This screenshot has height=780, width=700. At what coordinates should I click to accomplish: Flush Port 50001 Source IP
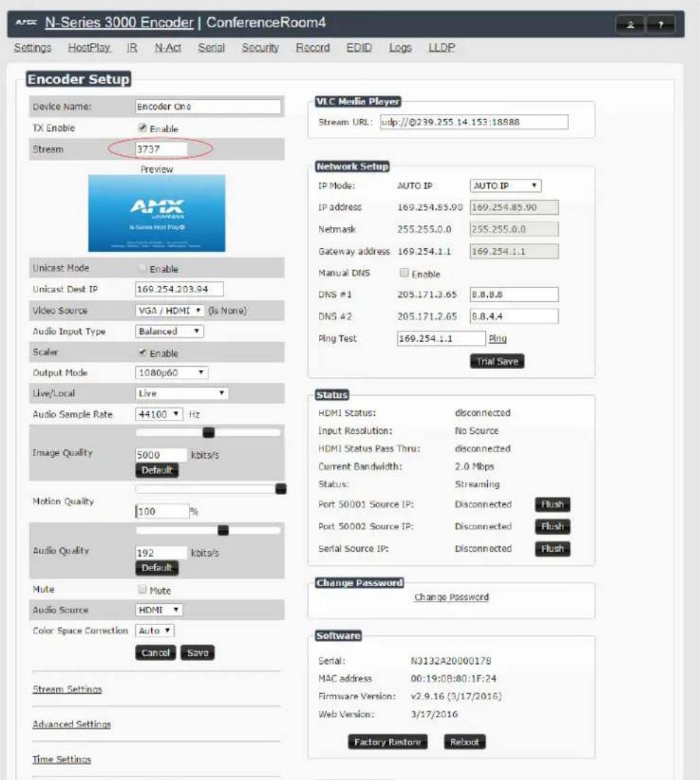(552, 504)
